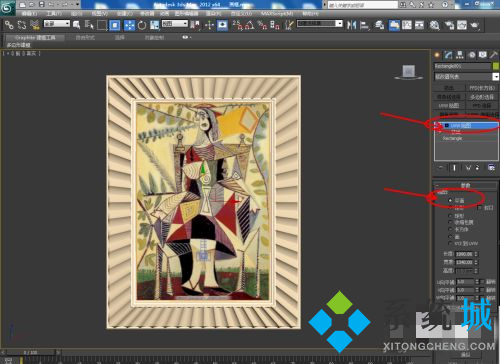This screenshot has height=364, width=500.
Task: Switch to the Motion command panel tab
Action: 472,55
